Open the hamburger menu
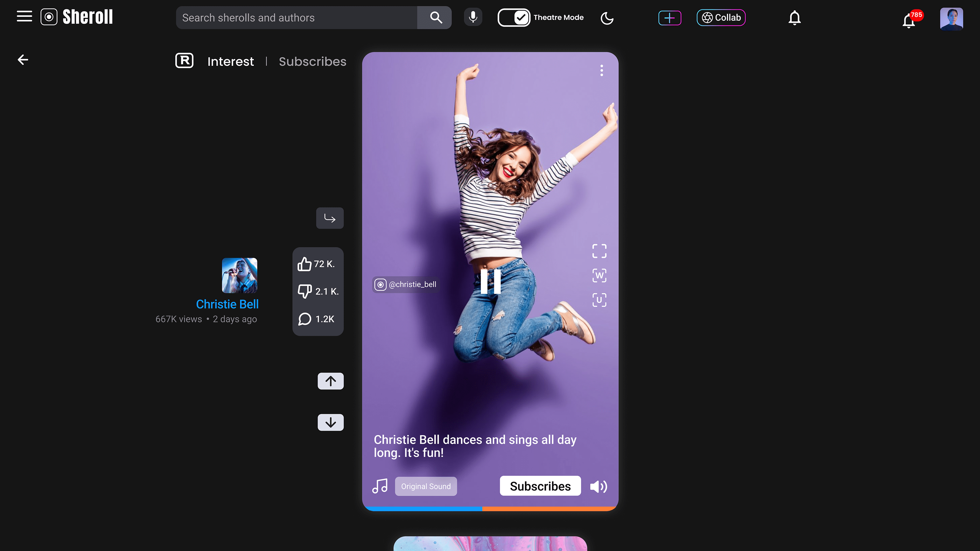The height and width of the screenshot is (551, 980). point(24,17)
